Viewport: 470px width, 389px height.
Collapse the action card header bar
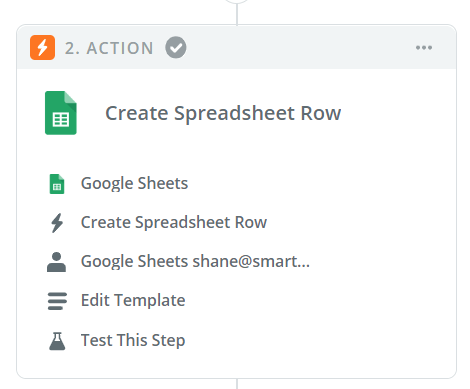click(236, 47)
